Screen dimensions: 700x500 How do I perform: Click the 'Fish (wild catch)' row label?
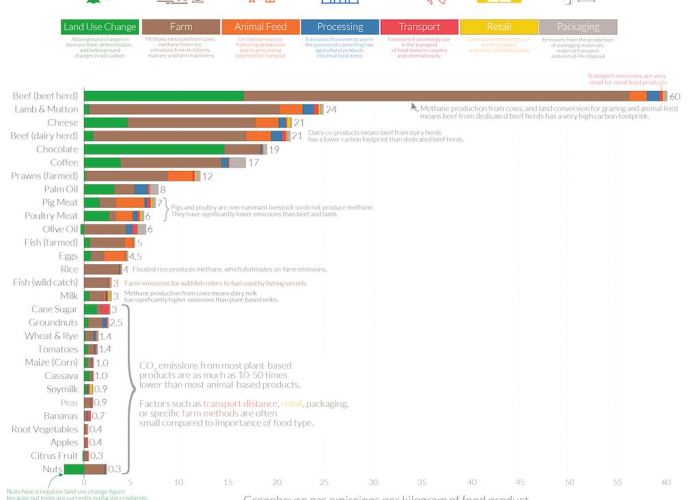point(45,283)
